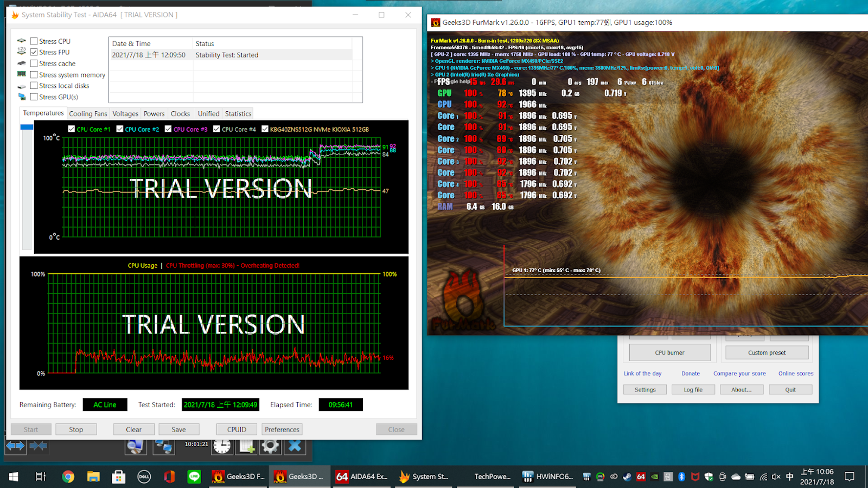The height and width of the screenshot is (488, 868).
Task: Open FurMark Settings
Action: [x=645, y=389]
